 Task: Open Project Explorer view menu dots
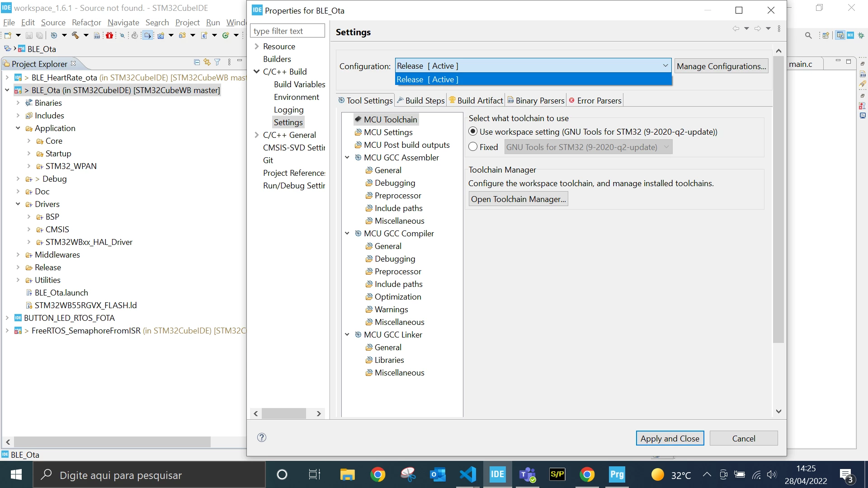coord(229,62)
